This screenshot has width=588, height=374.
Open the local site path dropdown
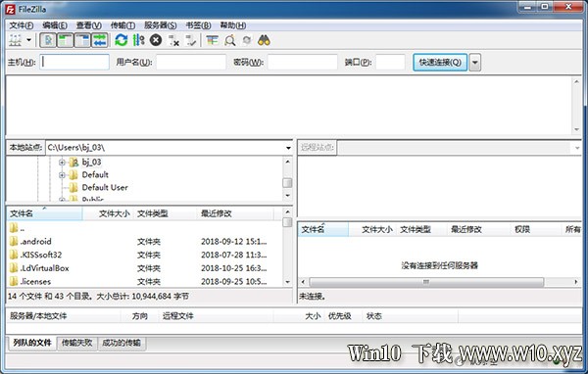[x=288, y=148]
